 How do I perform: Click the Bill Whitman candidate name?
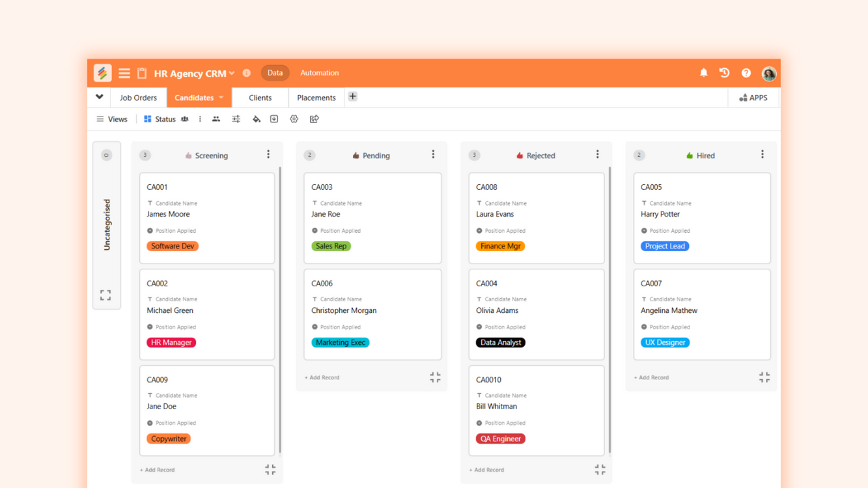click(497, 406)
